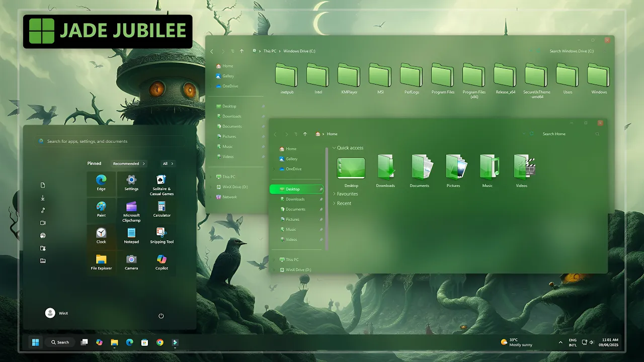The width and height of the screenshot is (644, 362).
Task: Open Task View on the taskbar
Action: point(85,342)
